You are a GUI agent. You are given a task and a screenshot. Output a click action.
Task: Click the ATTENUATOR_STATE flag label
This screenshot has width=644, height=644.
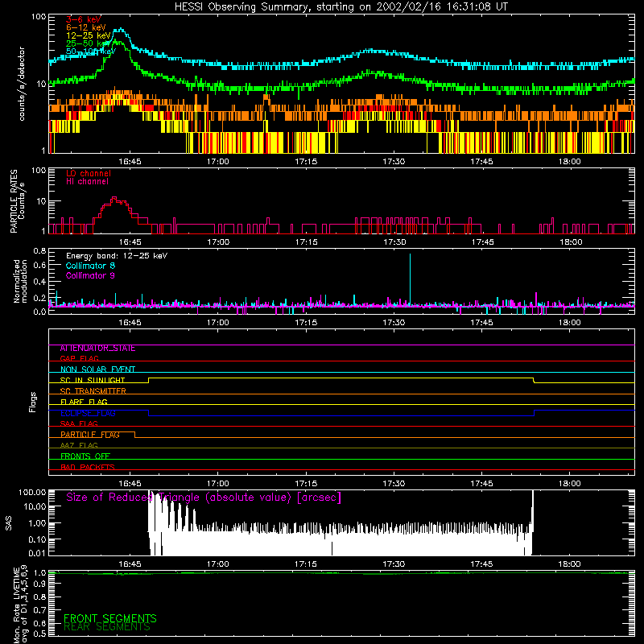click(x=97, y=349)
